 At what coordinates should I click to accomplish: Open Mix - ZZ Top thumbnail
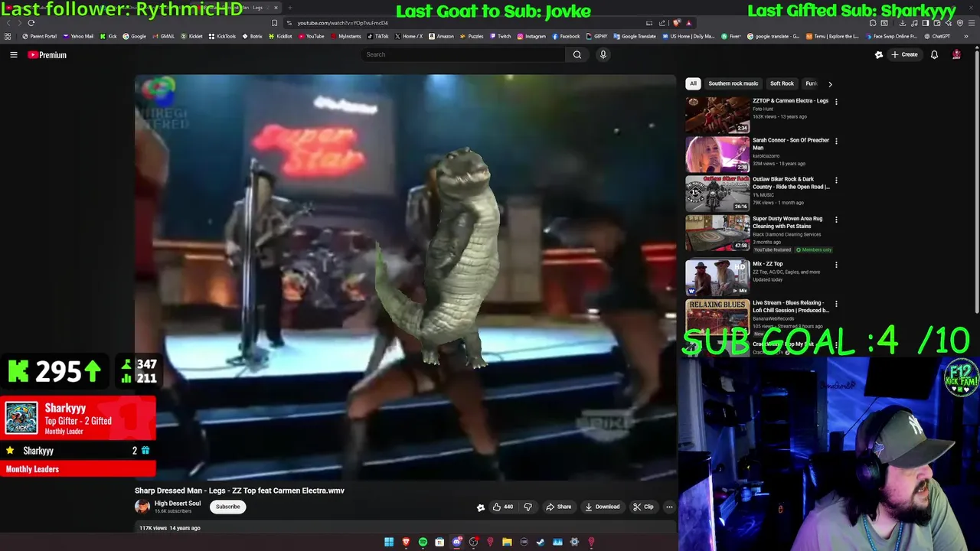click(717, 278)
